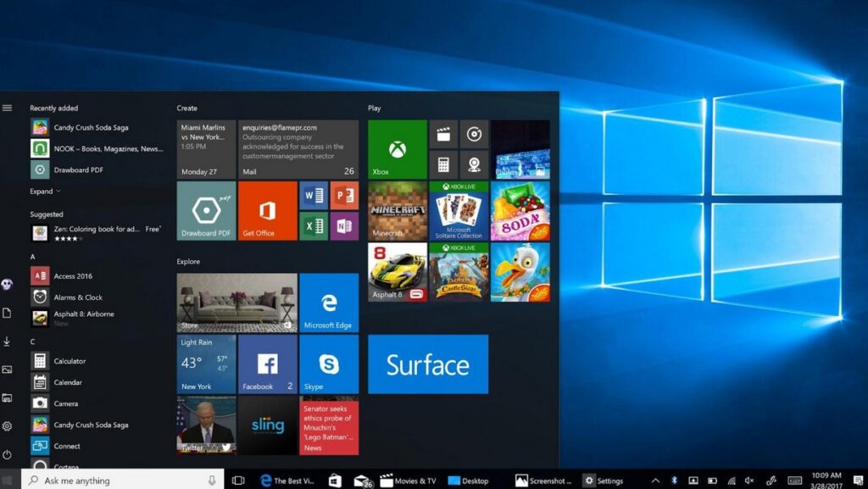The width and height of the screenshot is (868, 489).
Task: Open Drawboard PDF under Recently added
Action: click(x=97, y=169)
